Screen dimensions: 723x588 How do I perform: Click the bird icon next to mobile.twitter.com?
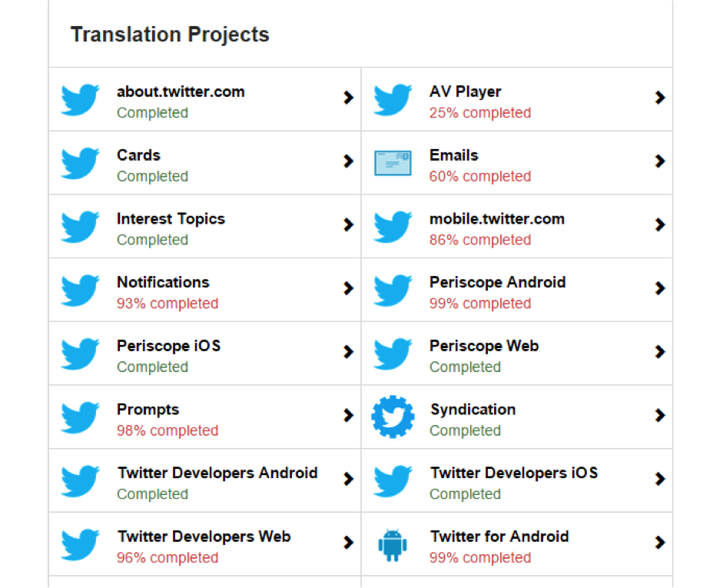[393, 227]
